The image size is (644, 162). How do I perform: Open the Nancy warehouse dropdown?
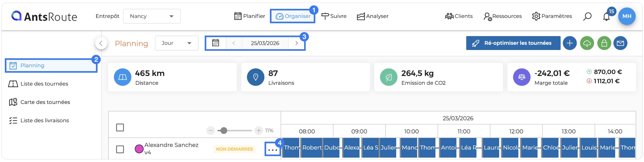[x=152, y=16]
